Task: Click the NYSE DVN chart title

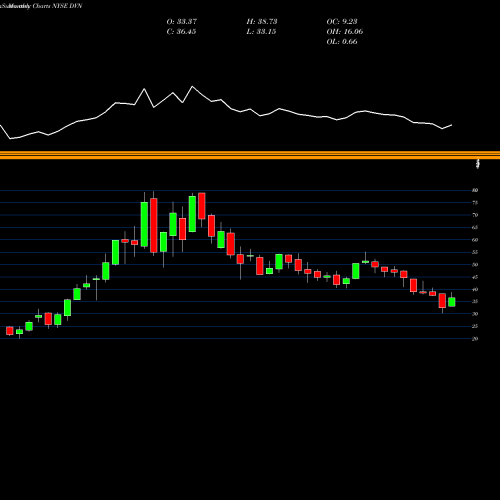Action: tap(41, 6)
